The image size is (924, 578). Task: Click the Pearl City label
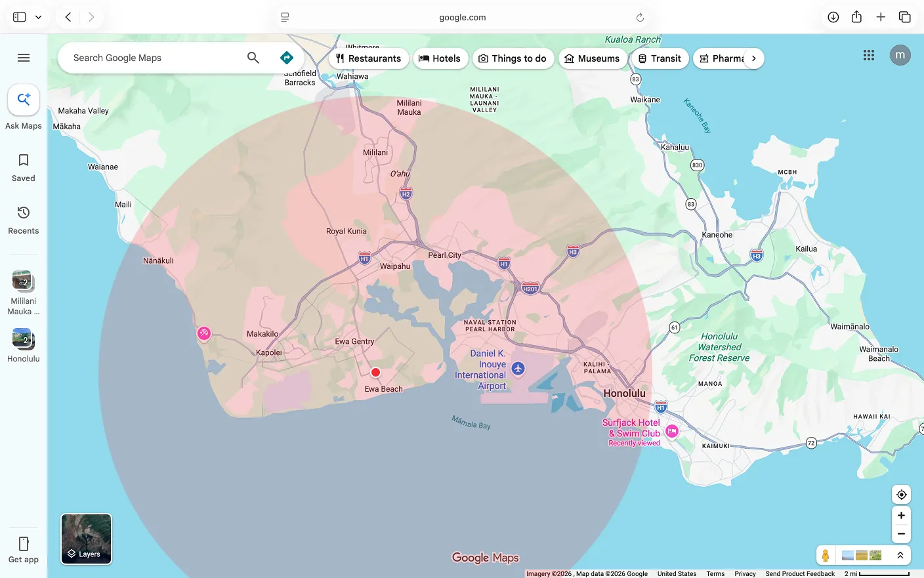tap(444, 255)
